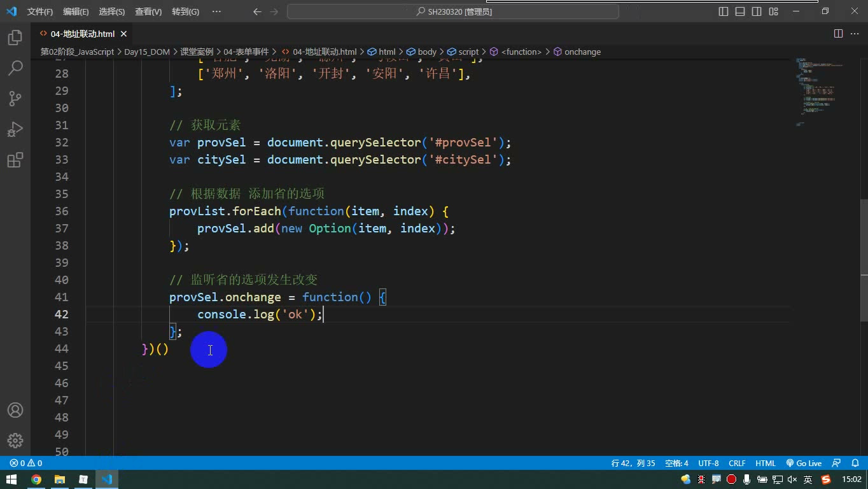Open the errors and warnings problems indicator
868x489 pixels.
click(x=26, y=464)
